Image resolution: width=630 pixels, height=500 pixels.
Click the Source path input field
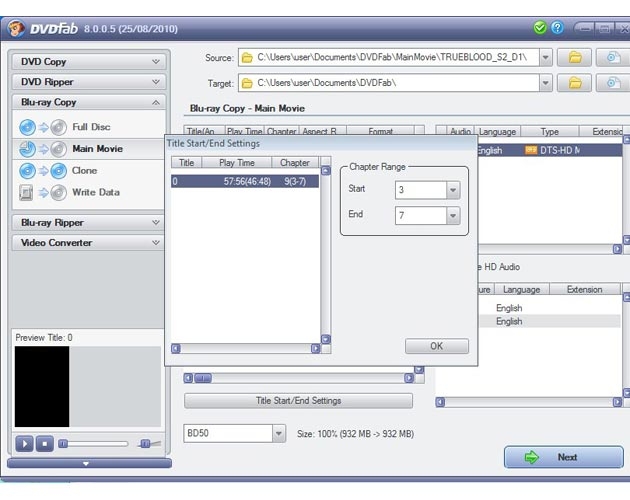(x=389, y=57)
